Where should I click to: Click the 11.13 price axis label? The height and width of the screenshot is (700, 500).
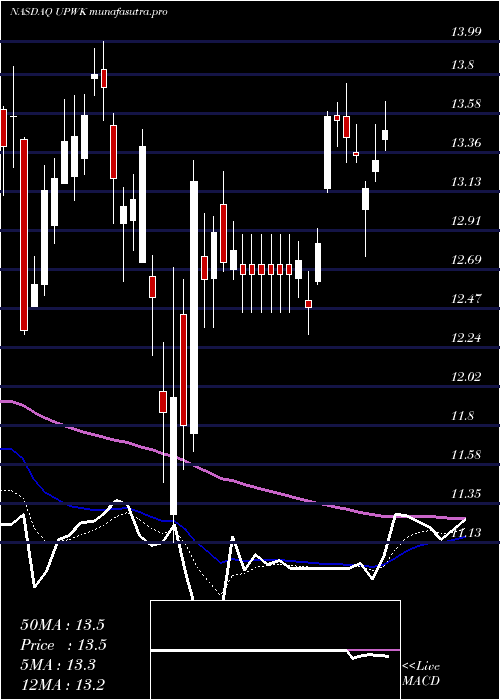pyautogui.click(x=467, y=533)
